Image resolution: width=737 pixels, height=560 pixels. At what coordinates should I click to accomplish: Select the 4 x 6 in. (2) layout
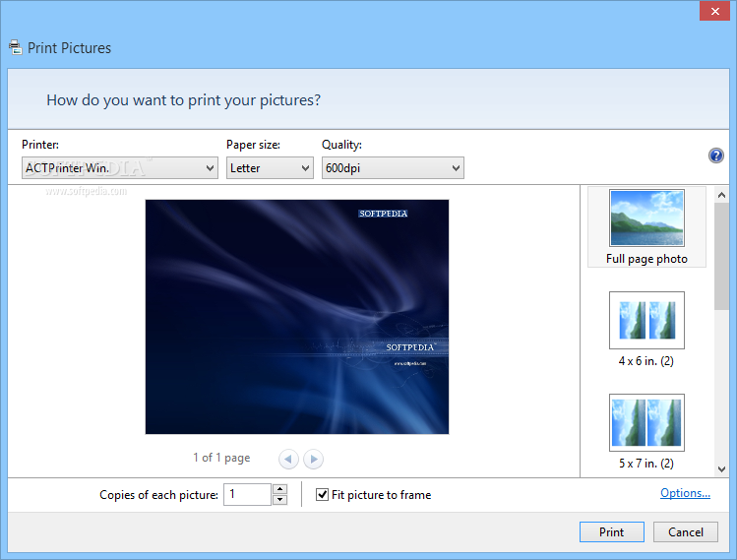(646, 330)
